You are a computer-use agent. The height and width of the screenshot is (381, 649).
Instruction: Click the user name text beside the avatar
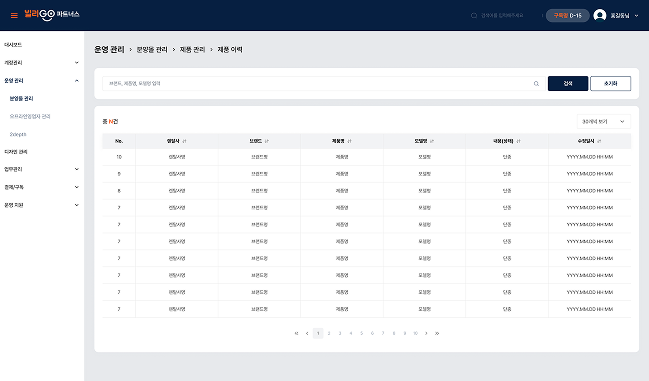click(x=620, y=16)
